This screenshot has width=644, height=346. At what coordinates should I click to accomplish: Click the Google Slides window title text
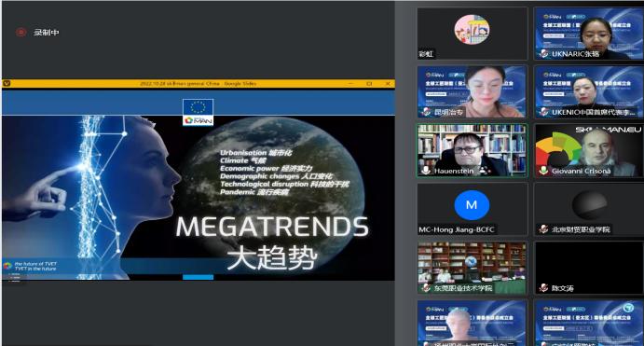(198, 83)
